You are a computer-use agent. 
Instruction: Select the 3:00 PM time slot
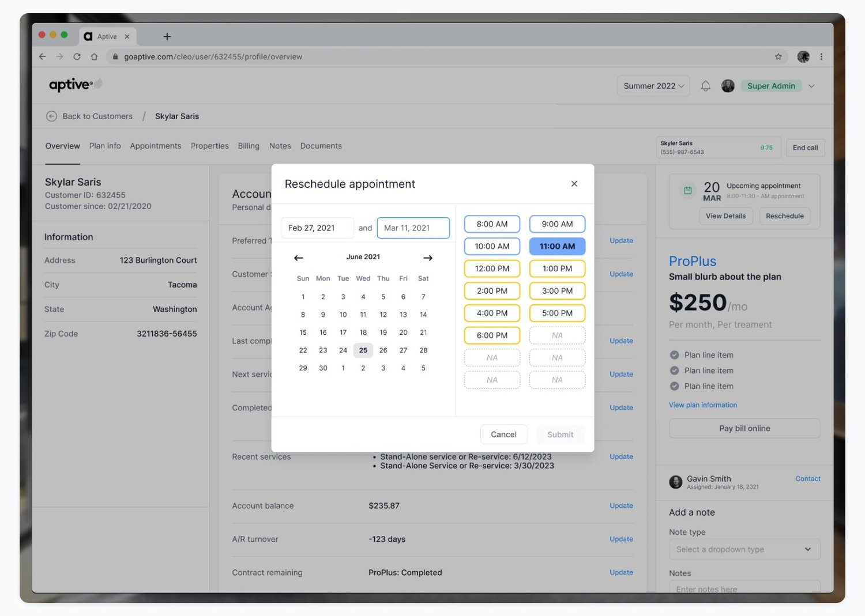(557, 291)
